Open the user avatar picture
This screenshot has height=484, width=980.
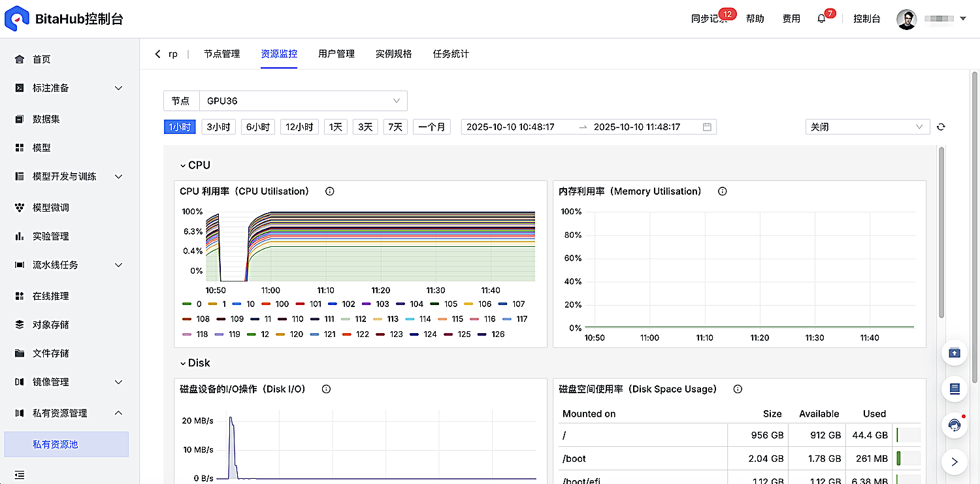coord(906,19)
